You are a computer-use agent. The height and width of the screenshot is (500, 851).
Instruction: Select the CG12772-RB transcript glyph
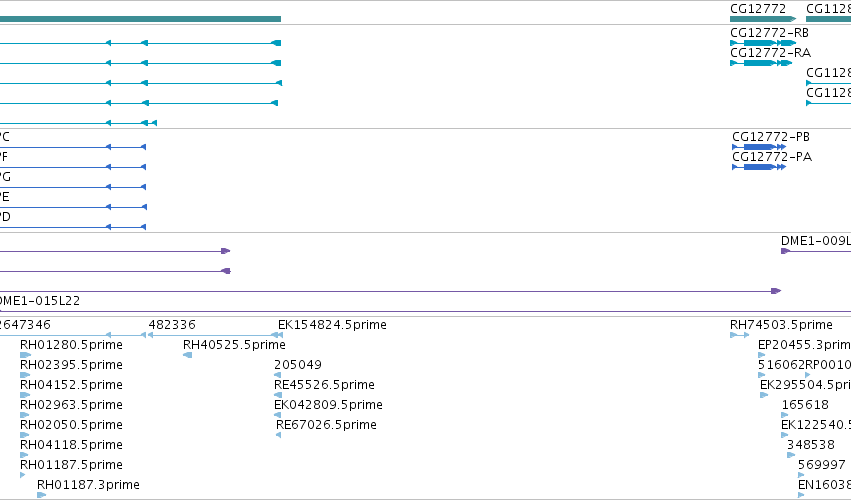coord(763,43)
